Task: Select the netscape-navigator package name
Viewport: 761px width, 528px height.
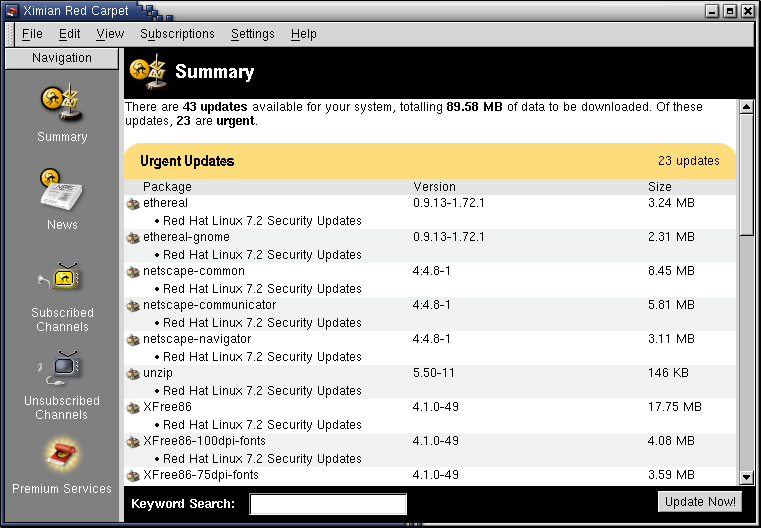Action: 197,339
